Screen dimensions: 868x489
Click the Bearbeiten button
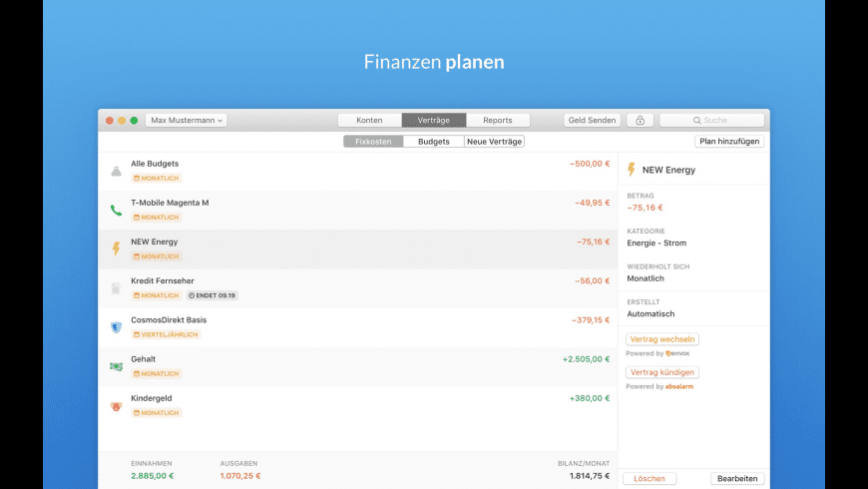point(737,478)
